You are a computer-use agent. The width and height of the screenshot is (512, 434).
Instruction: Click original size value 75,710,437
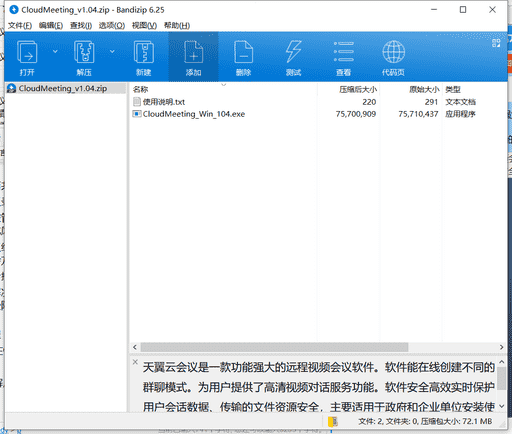click(418, 114)
